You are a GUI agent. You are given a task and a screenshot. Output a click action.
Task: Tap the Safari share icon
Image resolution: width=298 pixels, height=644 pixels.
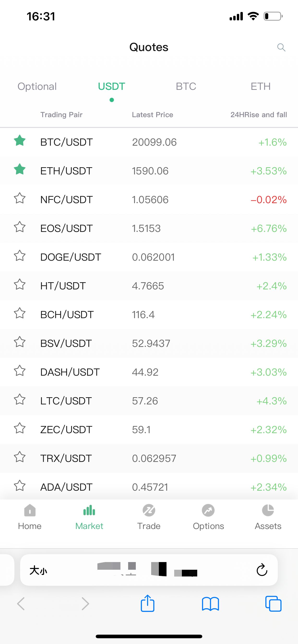pos(148,604)
